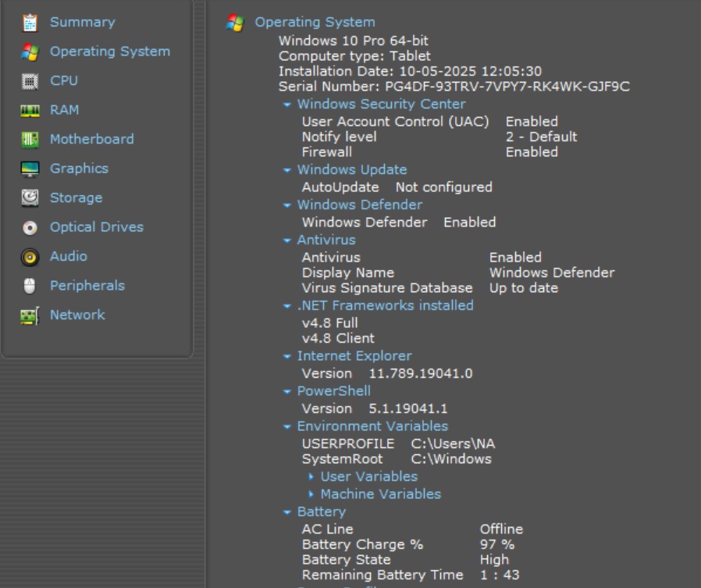Click the Windows Update heading link
This screenshot has width=701, height=588.
pos(351,169)
